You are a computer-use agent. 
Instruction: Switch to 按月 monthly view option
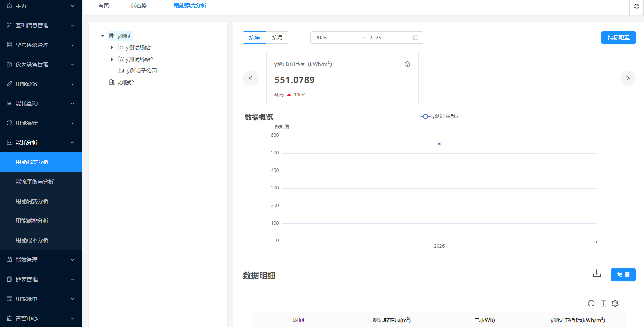[x=277, y=38]
